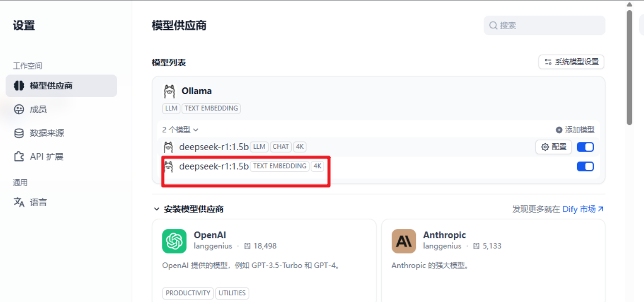Screen dimensions: 644x302
Task: Click the deepseek-r1:1.5b name in embedding row
Action: coord(214,167)
